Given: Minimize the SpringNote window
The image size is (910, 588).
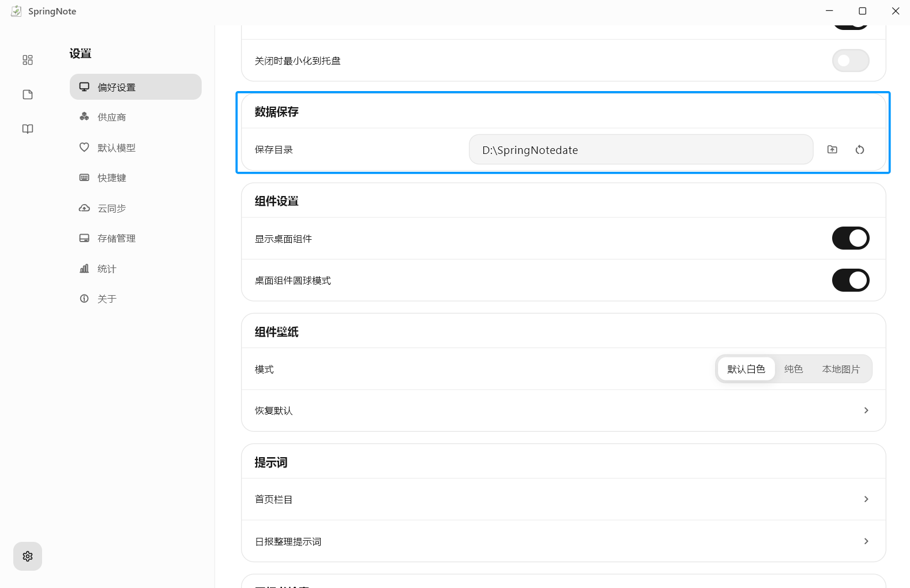Looking at the screenshot, I should pos(829,11).
